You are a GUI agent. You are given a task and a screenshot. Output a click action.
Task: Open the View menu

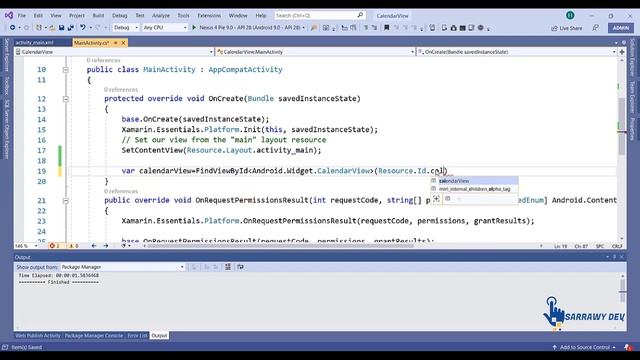pyautogui.click(x=56, y=16)
